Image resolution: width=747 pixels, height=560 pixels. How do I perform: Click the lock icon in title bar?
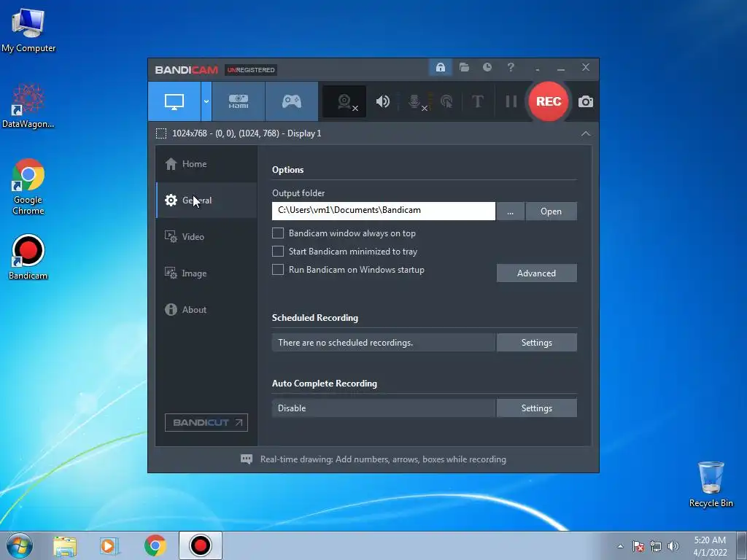tap(440, 67)
